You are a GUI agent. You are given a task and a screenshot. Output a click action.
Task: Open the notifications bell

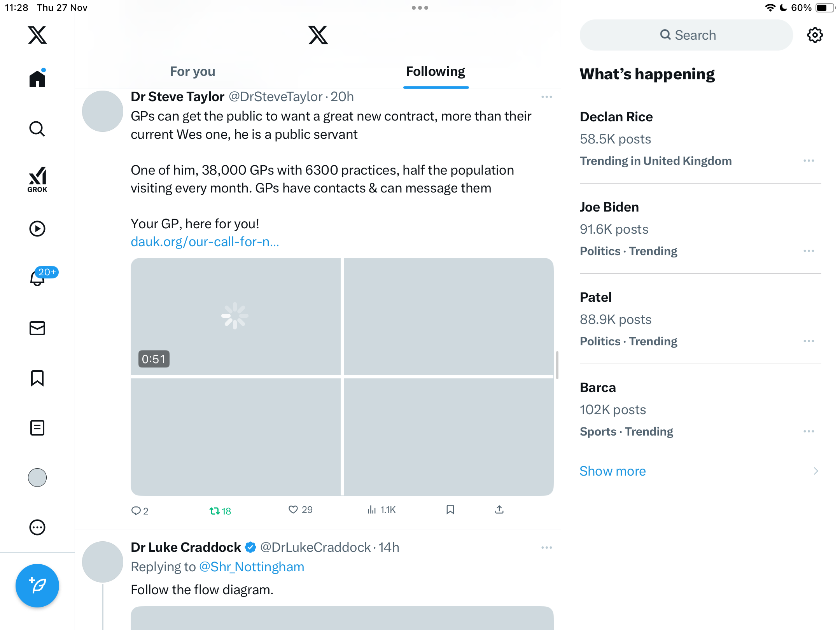click(37, 278)
